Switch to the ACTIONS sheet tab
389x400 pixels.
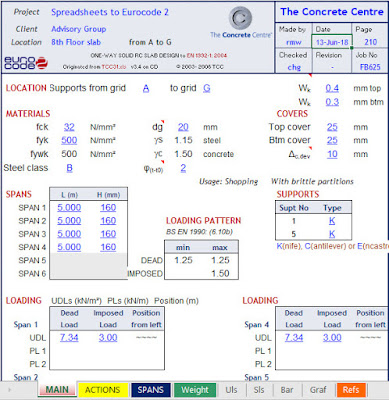coord(102,390)
